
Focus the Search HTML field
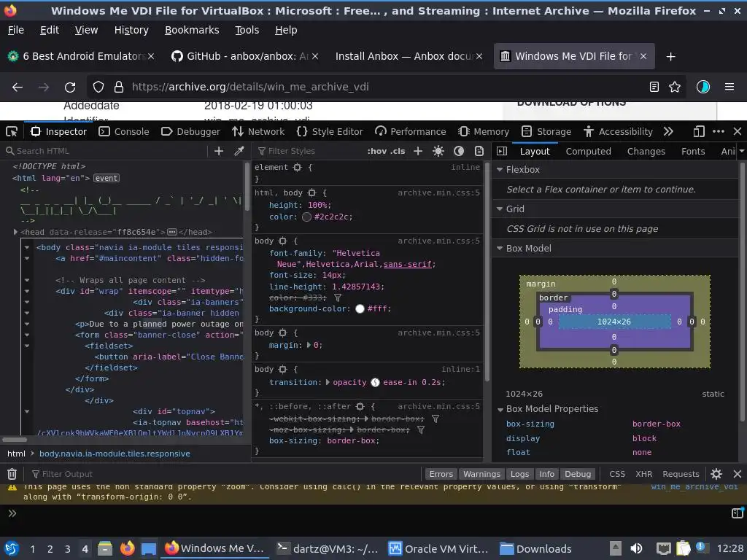tap(105, 151)
